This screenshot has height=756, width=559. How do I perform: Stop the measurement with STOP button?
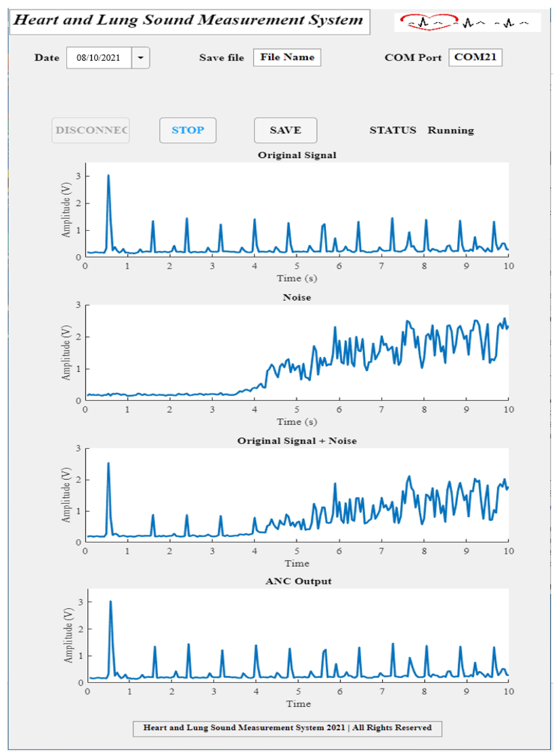188,130
